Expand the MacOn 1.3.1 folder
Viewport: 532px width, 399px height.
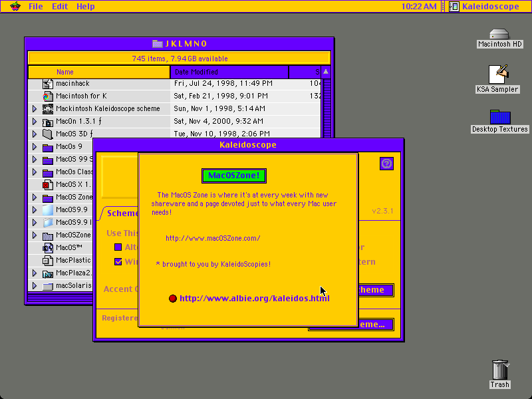pos(35,121)
